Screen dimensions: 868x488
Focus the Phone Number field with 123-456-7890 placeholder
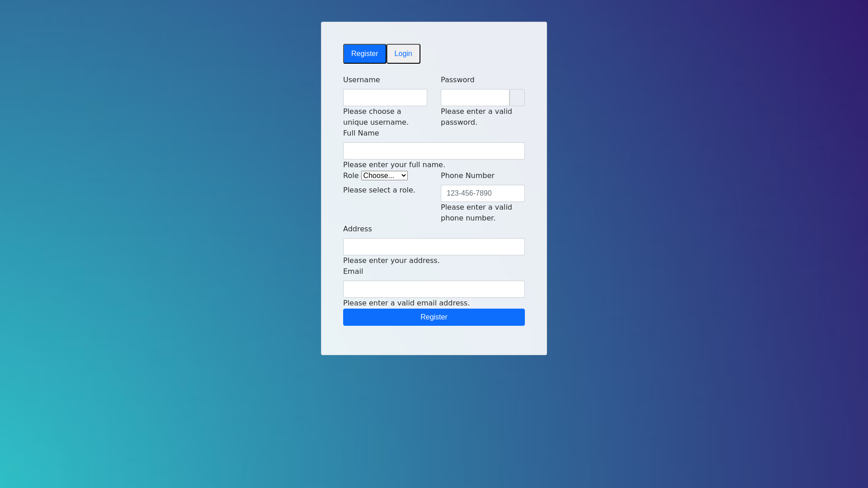tap(482, 193)
